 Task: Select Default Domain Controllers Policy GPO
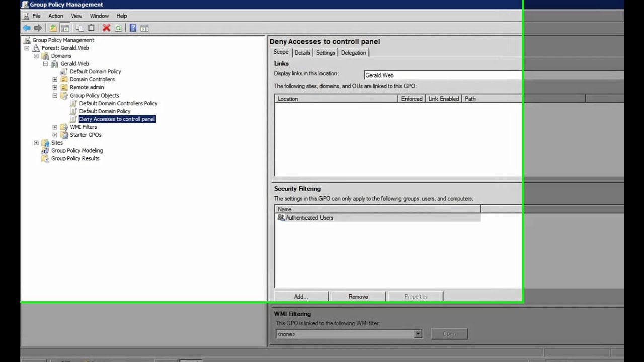click(x=118, y=103)
